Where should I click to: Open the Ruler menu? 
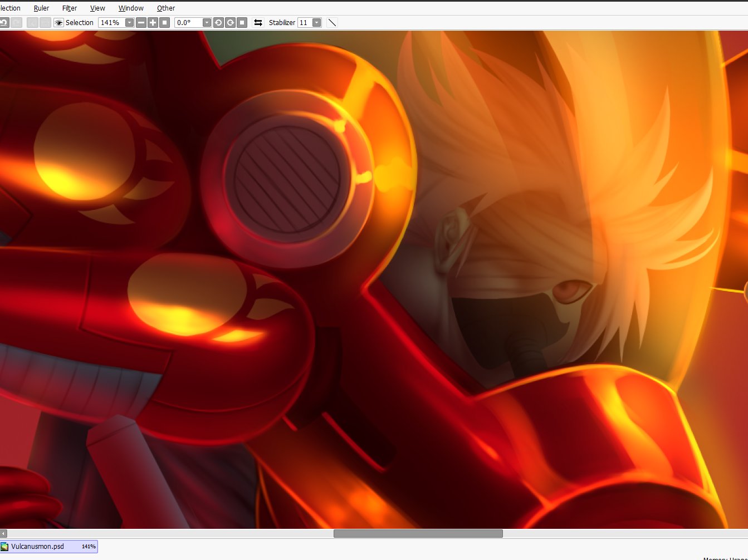[41, 8]
